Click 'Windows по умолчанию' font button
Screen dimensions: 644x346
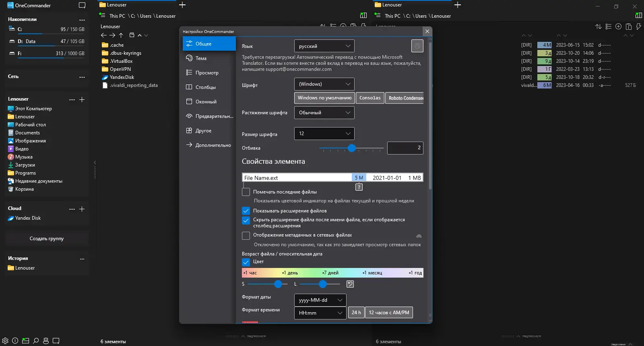click(x=324, y=98)
